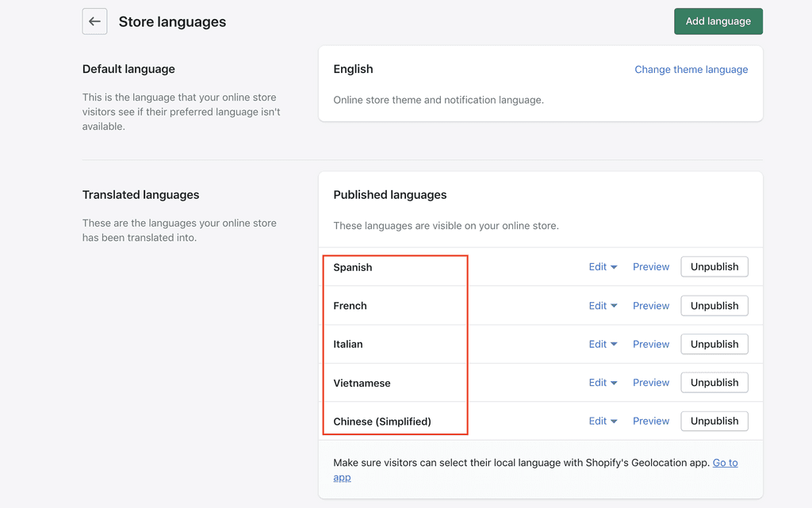The image size is (812, 508).
Task: Preview the Vietnamese translation
Action: tap(650, 382)
